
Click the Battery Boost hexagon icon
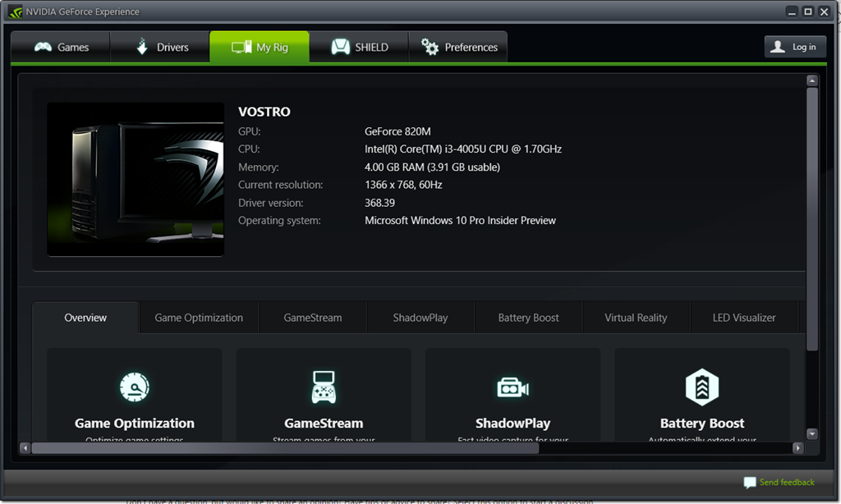(702, 387)
